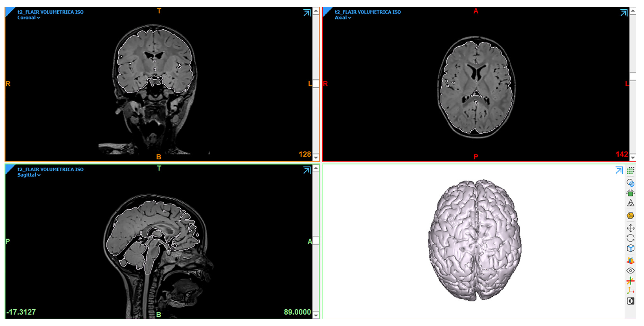The image size is (644, 326).
Task: Click the overlapping blue circles icon
Action: pos(630,183)
